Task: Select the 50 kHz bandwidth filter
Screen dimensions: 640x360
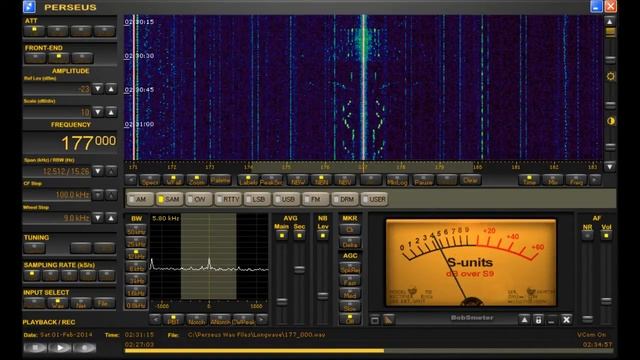Action: tap(136, 230)
